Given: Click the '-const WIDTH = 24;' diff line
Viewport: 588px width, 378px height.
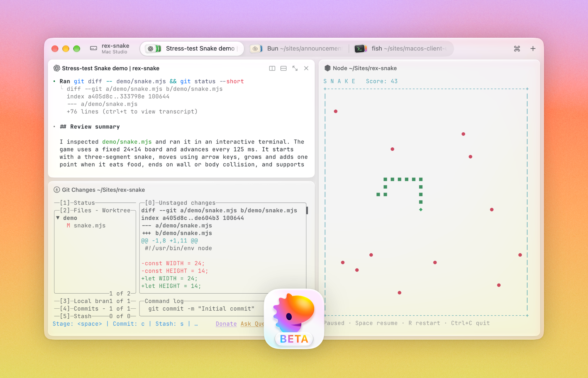Looking at the screenshot, I should point(173,263).
